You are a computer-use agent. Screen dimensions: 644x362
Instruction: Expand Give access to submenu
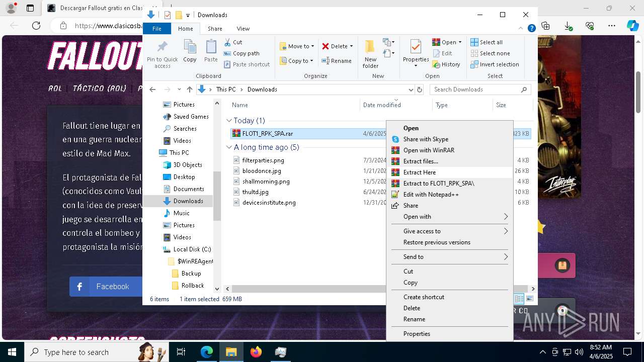coord(450,231)
